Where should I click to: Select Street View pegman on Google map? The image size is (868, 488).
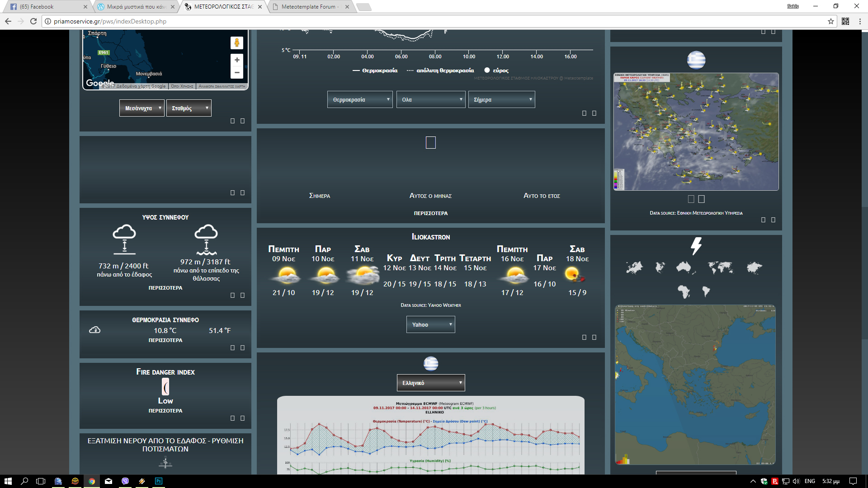236,43
